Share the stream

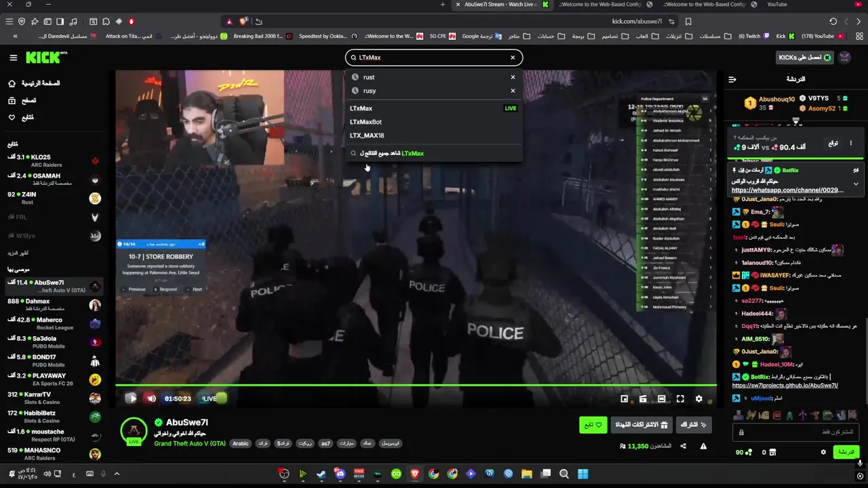[683, 446]
